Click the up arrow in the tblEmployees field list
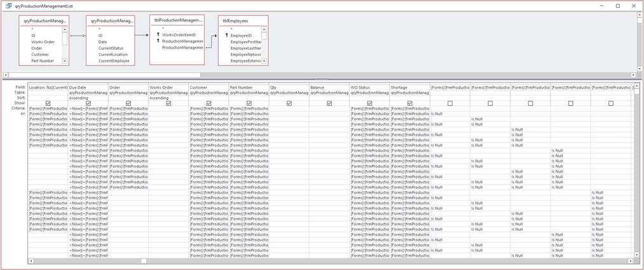Screen dimensions: 644x270 (x=264, y=29)
